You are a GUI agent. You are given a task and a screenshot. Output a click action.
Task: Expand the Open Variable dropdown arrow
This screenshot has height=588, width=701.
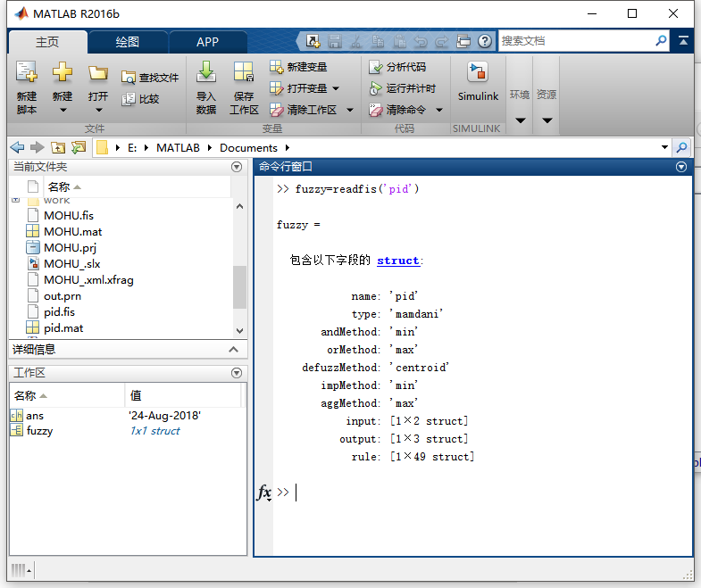click(x=336, y=88)
